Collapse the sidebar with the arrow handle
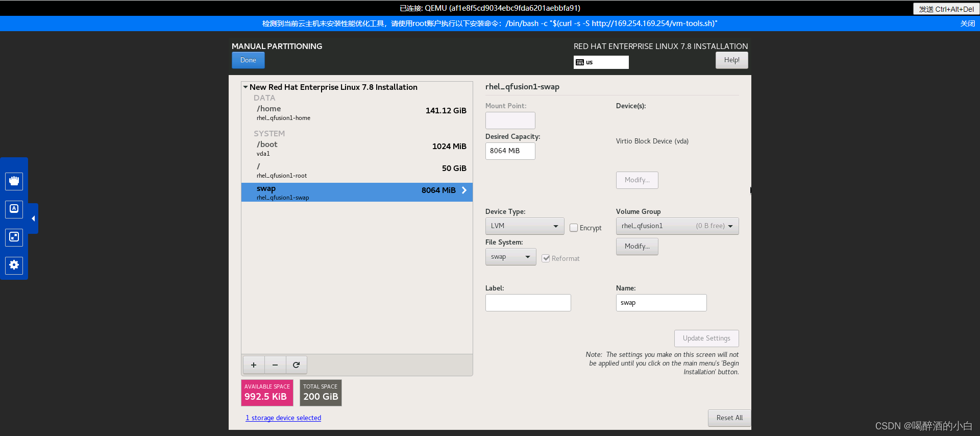Image resolution: width=980 pixels, height=436 pixels. (x=33, y=219)
